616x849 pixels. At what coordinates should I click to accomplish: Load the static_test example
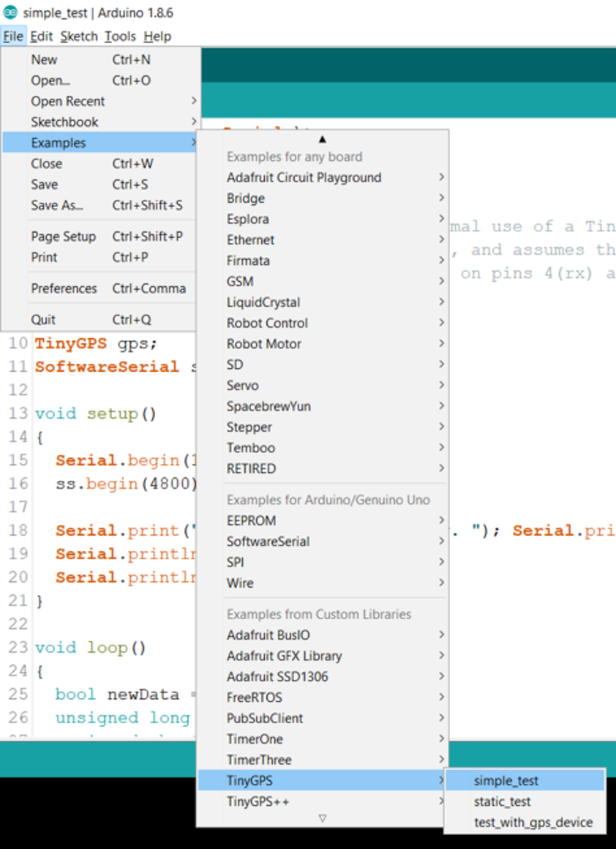[524, 801]
